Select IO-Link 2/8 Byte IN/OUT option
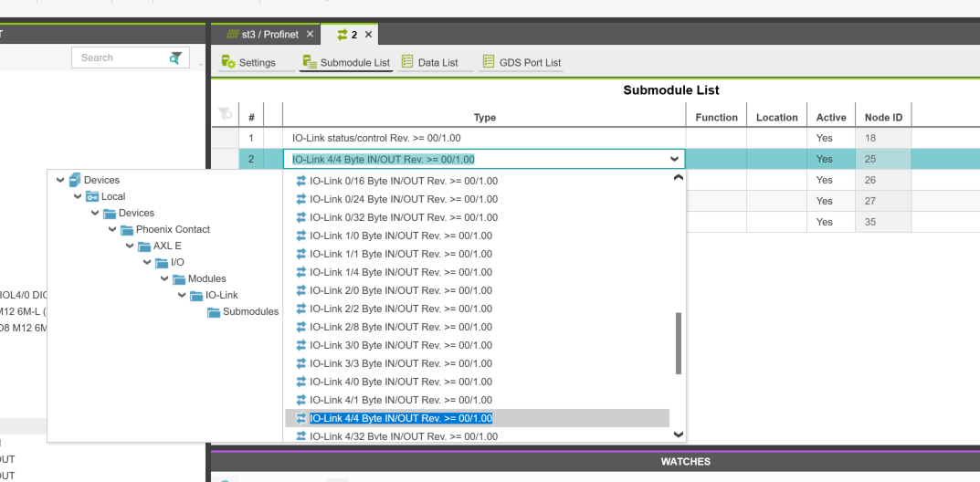This screenshot has height=482, width=980. click(401, 327)
